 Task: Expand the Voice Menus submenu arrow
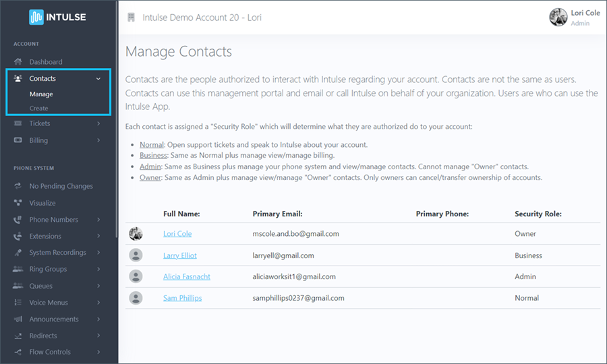coord(98,302)
